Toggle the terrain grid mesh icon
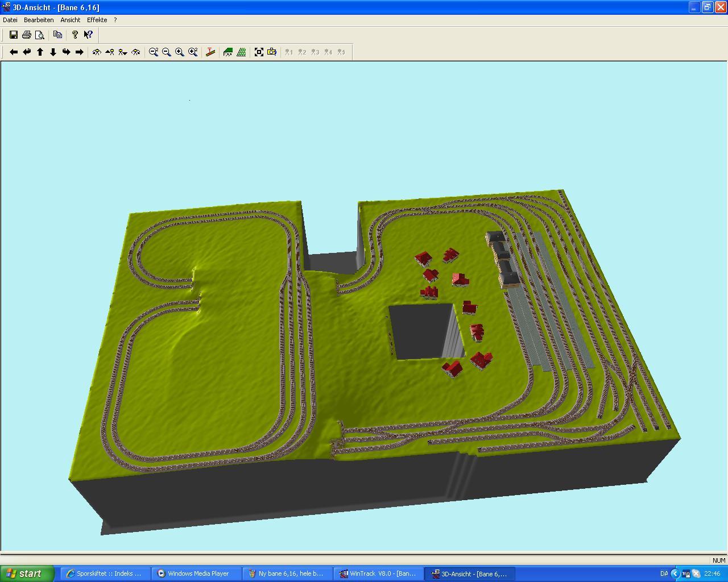728x582 pixels. coord(241,52)
